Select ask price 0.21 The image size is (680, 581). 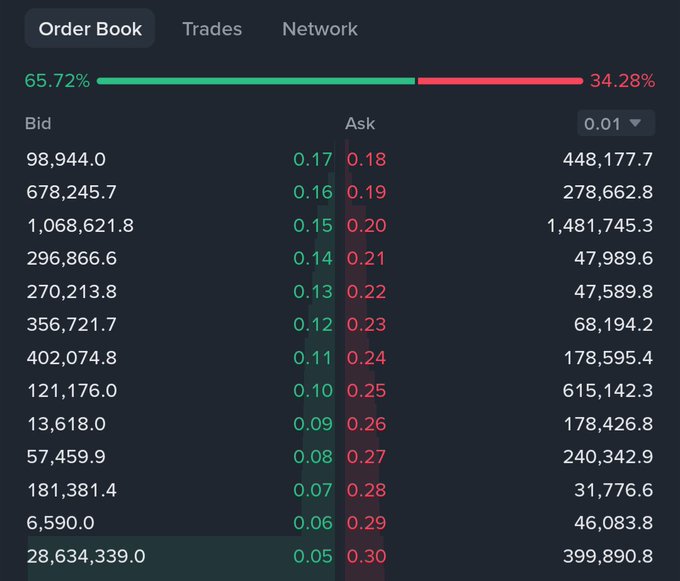[x=366, y=258]
